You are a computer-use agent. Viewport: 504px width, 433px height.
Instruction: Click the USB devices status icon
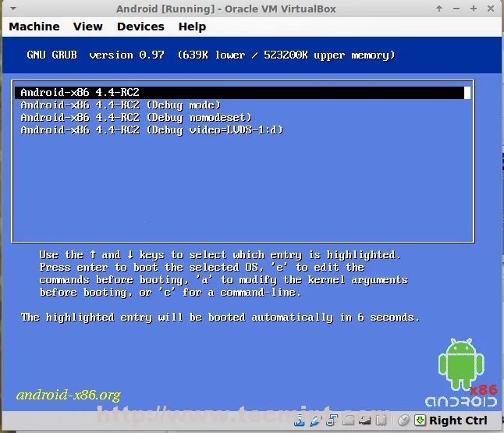click(x=316, y=421)
